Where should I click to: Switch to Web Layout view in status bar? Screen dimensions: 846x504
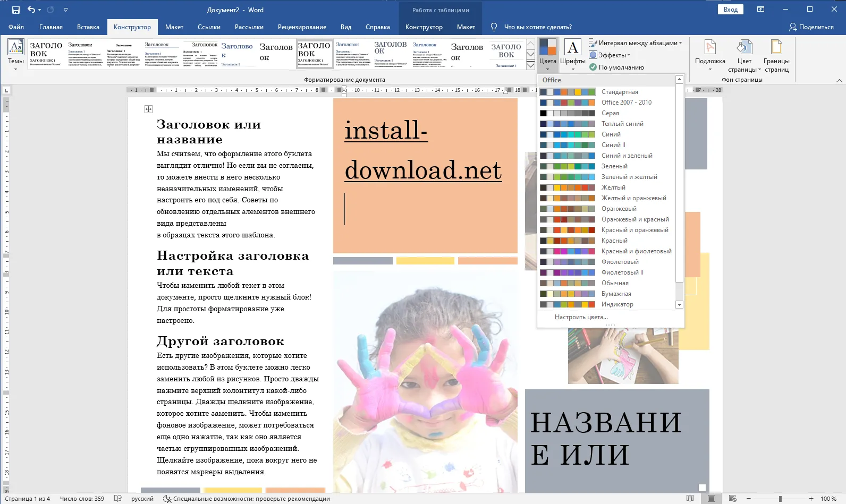pos(732,498)
